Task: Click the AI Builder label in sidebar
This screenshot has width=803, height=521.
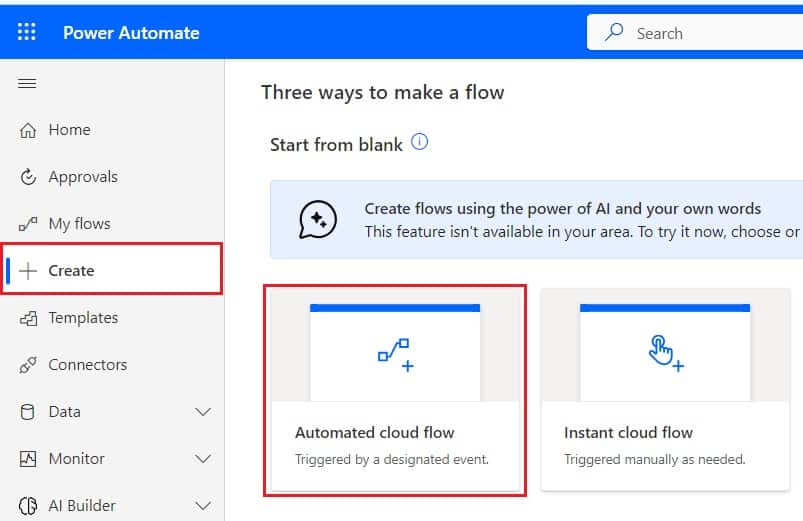Action: pyautogui.click(x=82, y=506)
